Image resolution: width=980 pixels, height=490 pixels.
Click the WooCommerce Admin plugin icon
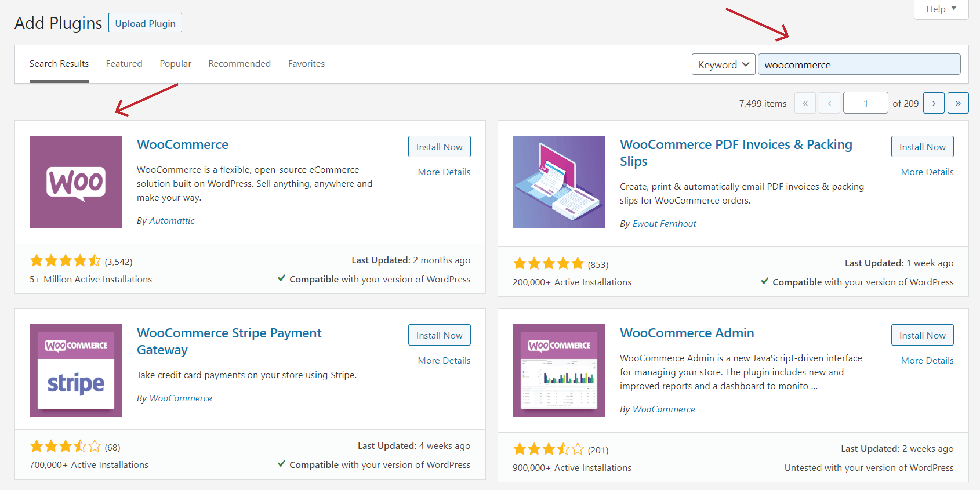[558, 370]
